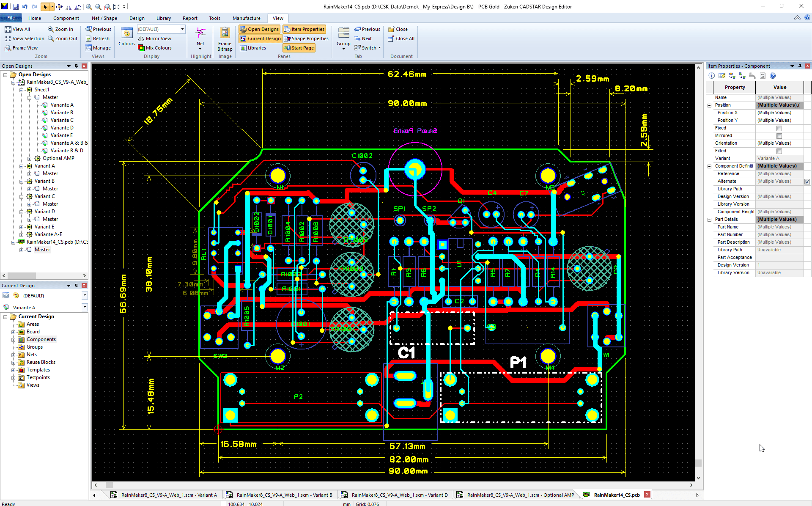
Task: Click the Previous view button in Views group
Action: (x=98, y=29)
